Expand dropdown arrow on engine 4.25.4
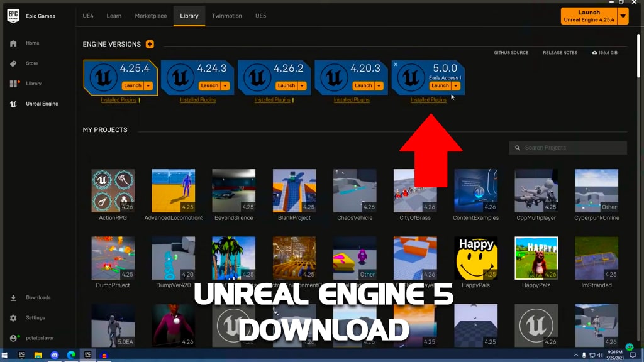This screenshot has height=362, width=644. [x=148, y=85]
